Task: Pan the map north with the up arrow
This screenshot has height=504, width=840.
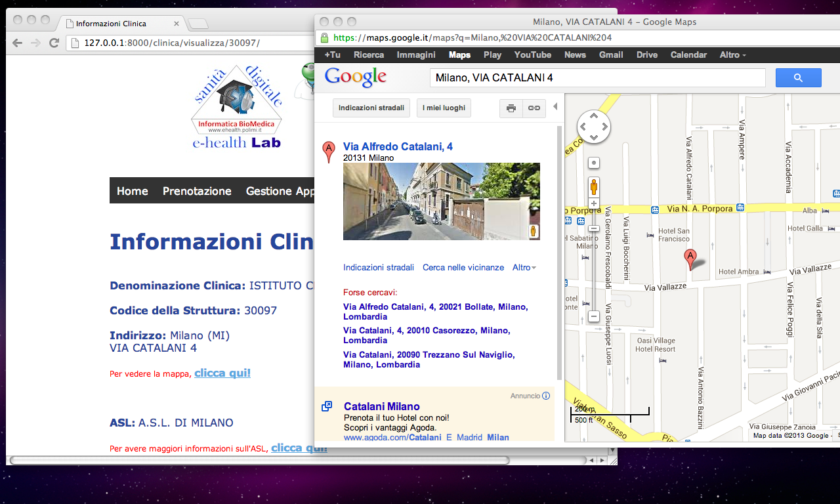Action: [593, 116]
